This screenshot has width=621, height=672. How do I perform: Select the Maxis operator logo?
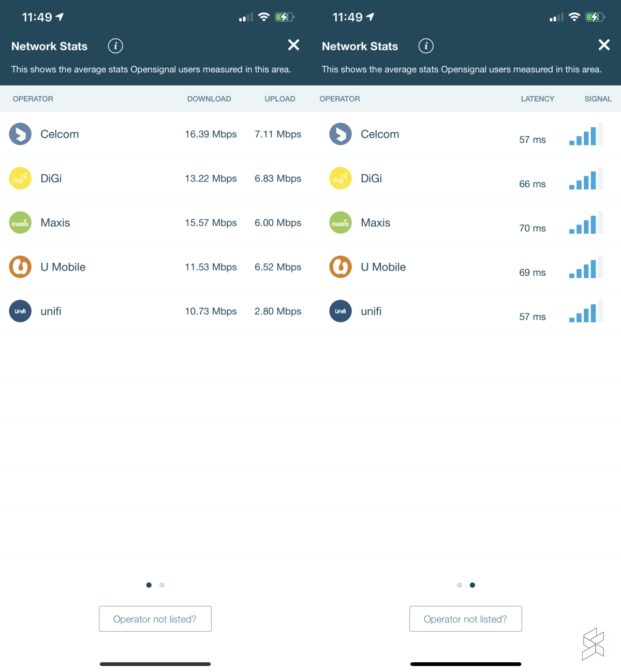[x=20, y=223]
